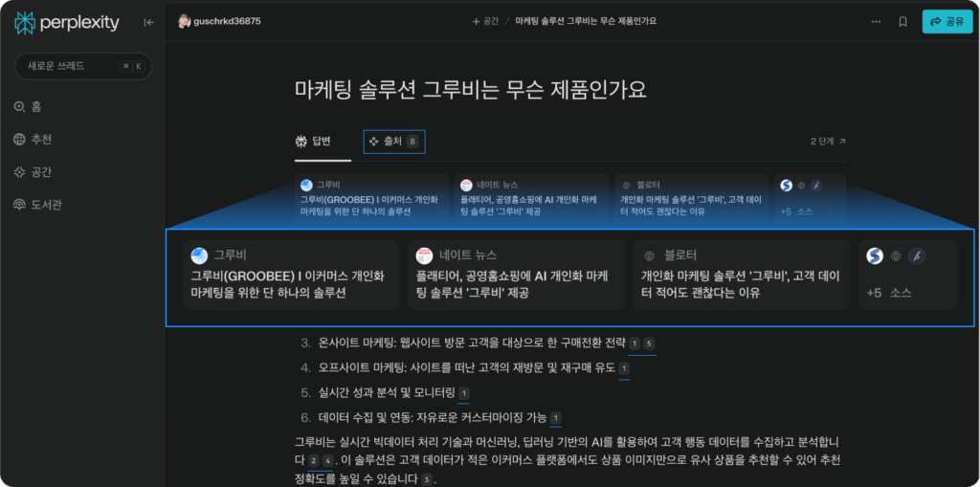Viewport: 980px width, 487px height.
Task: Add thread to a space via + 공간
Action: coord(485,21)
